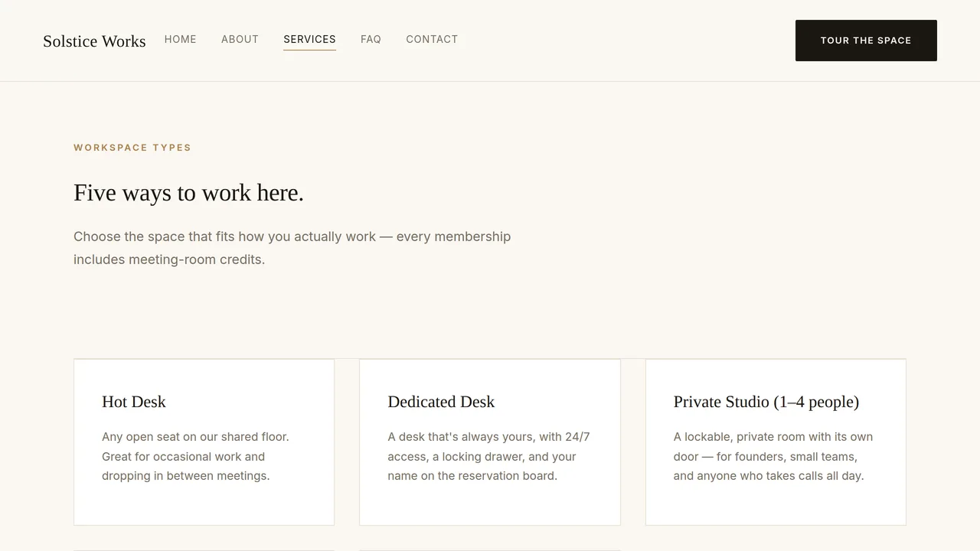Image resolution: width=980 pixels, height=551 pixels.
Task: Click the Solstice Works logo
Action: tap(94, 41)
